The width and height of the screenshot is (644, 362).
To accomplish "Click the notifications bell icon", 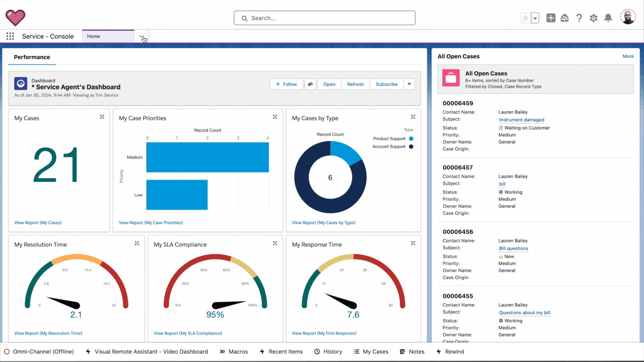I will click(x=608, y=18).
